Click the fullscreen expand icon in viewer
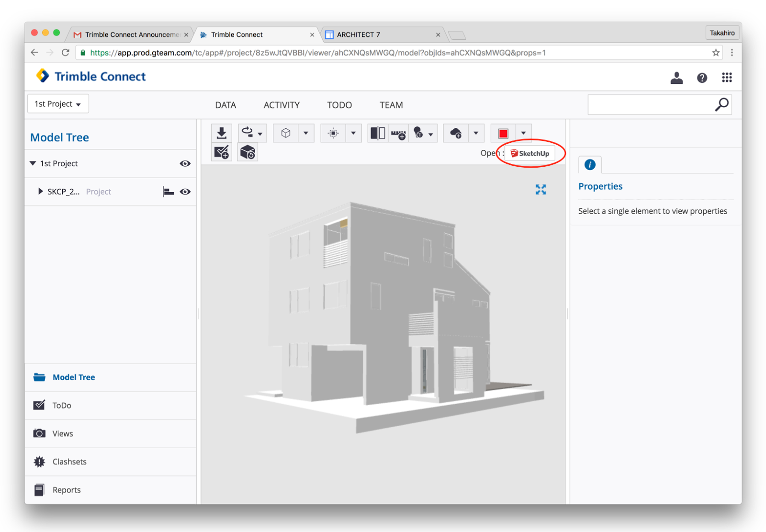This screenshot has height=532, width=766. pos(541,190)
